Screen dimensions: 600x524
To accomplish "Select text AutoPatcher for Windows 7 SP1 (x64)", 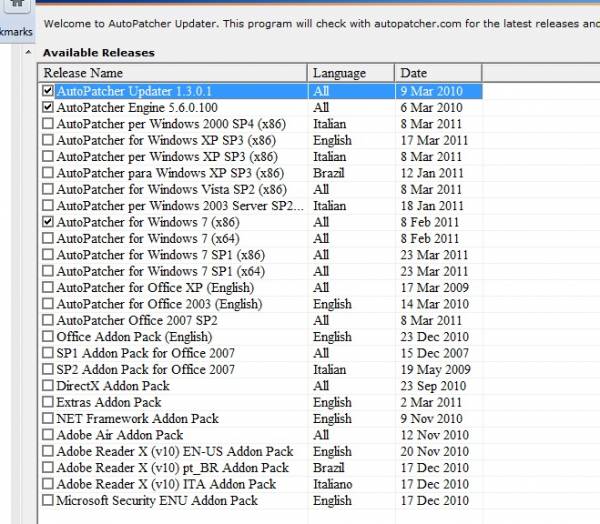I will (x=161, y=271).
